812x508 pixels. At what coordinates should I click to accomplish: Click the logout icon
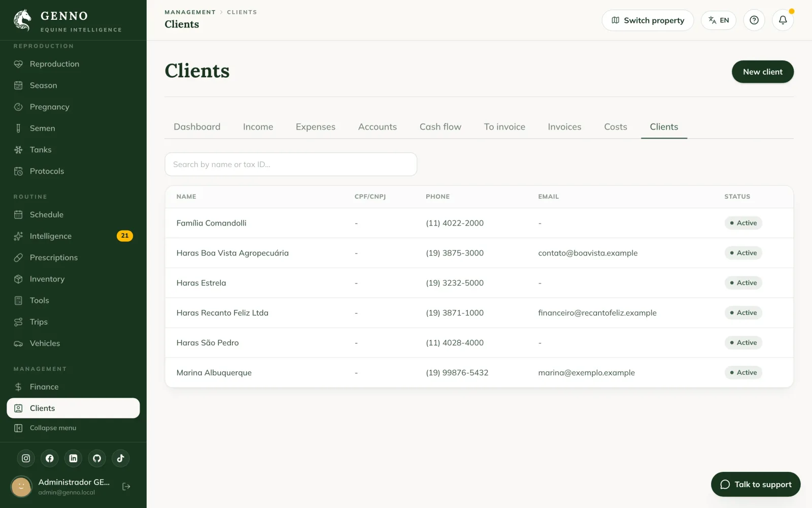(x=126, y=487)
